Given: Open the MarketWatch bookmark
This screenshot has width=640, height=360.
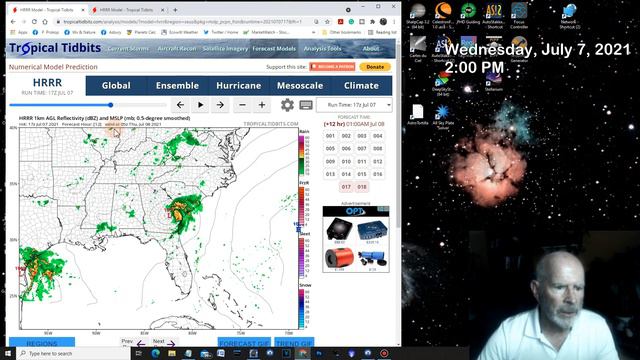Looking at the screenshot, I should [x=266, y=32].
